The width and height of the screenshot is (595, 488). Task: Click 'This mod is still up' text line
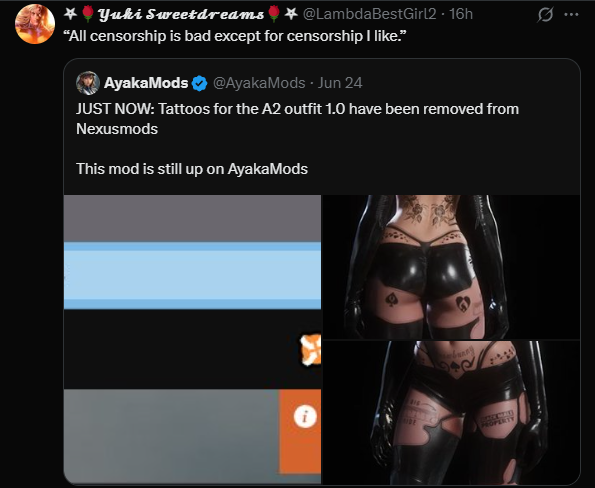pyautogui.click(x=192, y=169)
